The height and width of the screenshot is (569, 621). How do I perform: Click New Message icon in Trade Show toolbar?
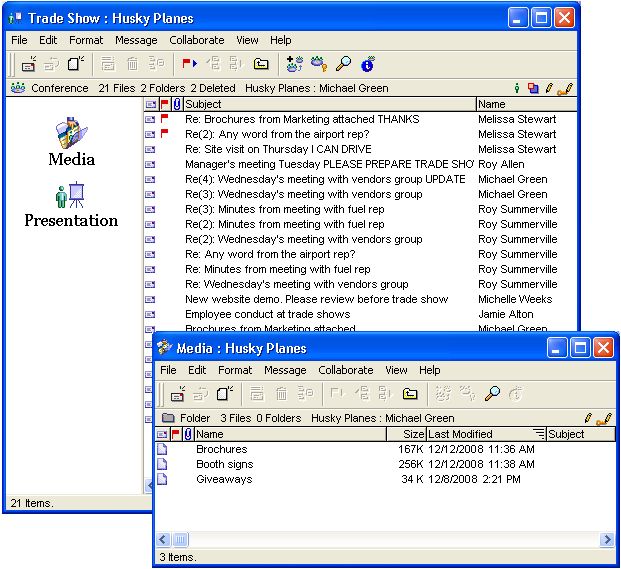tap(30, 65)
